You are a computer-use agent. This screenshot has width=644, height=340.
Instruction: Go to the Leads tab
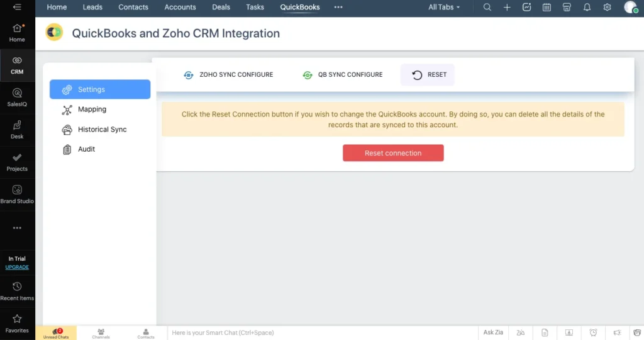pos(92,7)
